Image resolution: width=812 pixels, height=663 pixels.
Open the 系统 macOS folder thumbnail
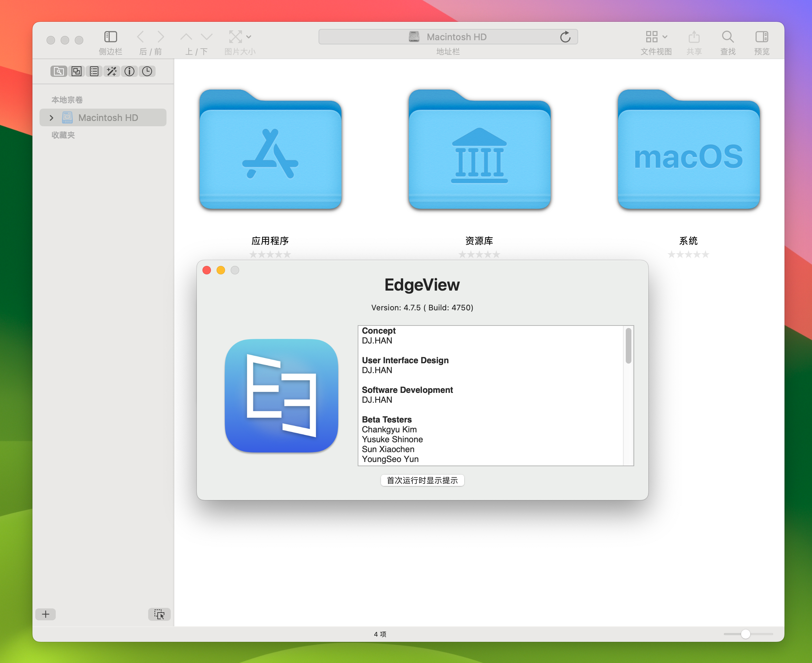[x=689, y=150]
